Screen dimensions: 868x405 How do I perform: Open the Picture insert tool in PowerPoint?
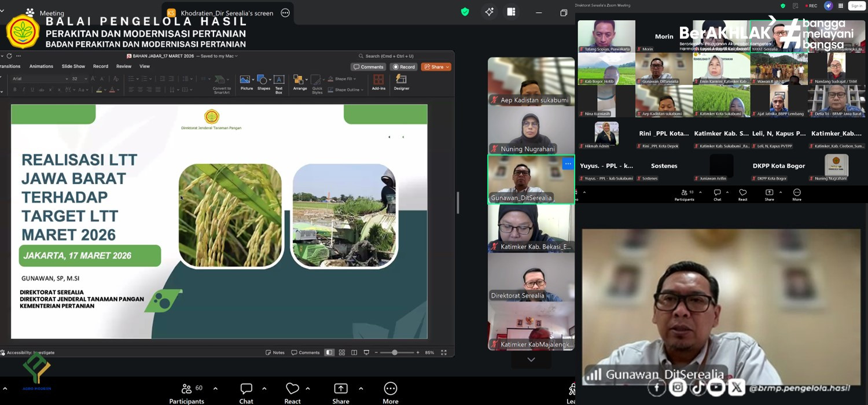245,82
